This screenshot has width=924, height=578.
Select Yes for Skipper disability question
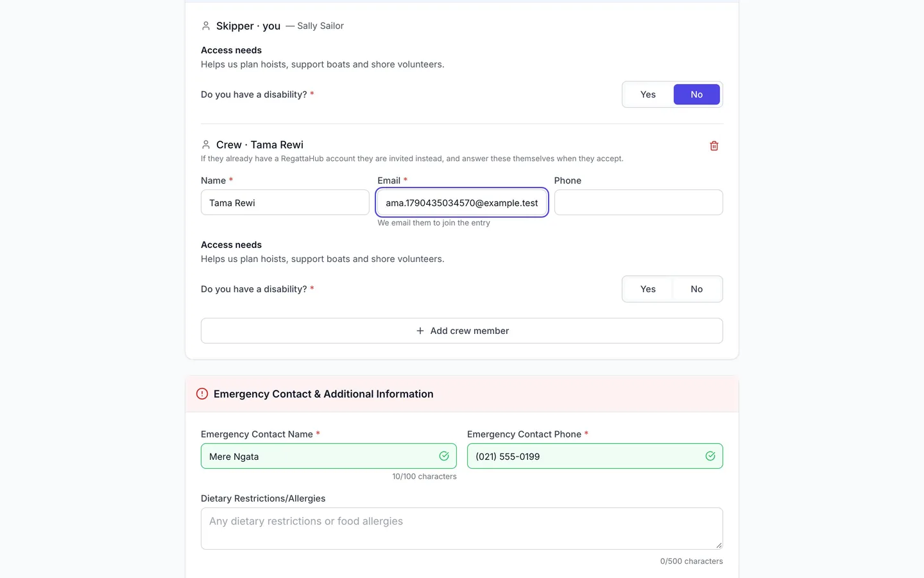tap(648, 94)
